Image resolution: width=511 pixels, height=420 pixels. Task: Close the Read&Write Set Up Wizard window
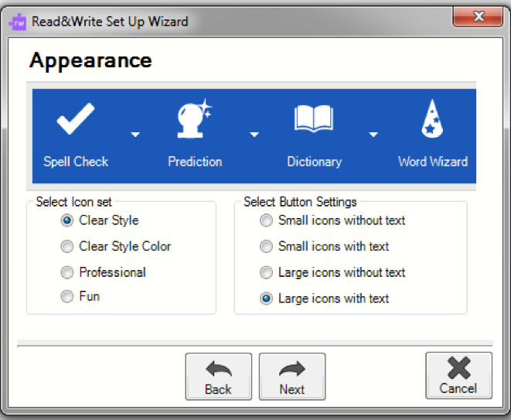[x=478, y=16]
